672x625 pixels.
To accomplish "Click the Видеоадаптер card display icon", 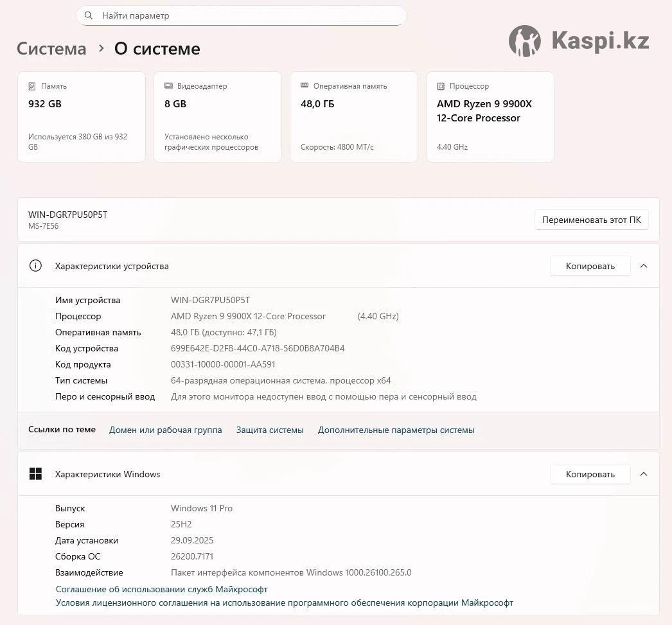I will [168, 86].
